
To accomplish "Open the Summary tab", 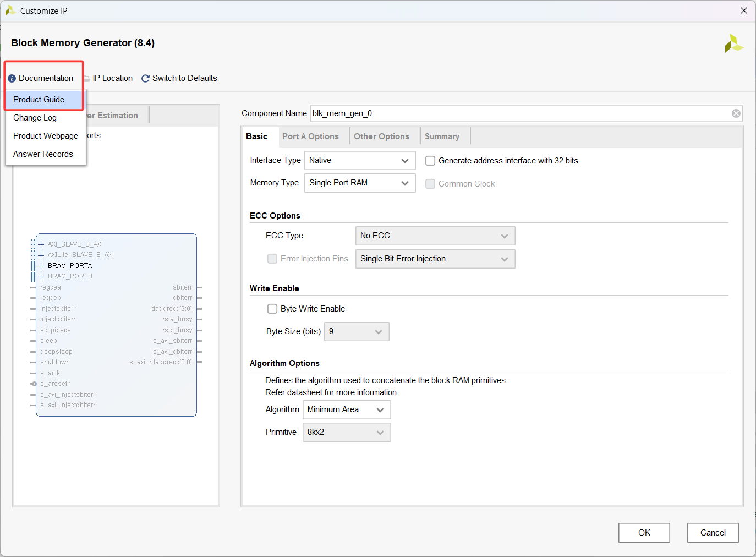I will (x=442, y=136).
